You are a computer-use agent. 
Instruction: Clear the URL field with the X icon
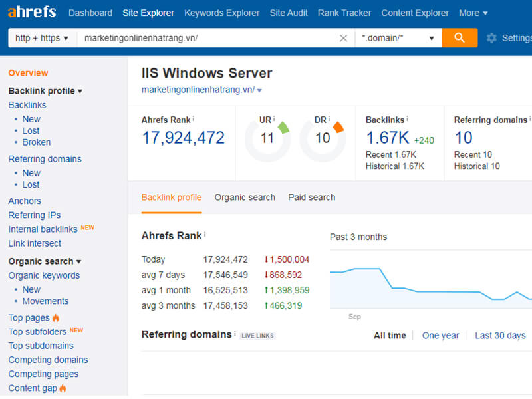click(x=343, y=38)
